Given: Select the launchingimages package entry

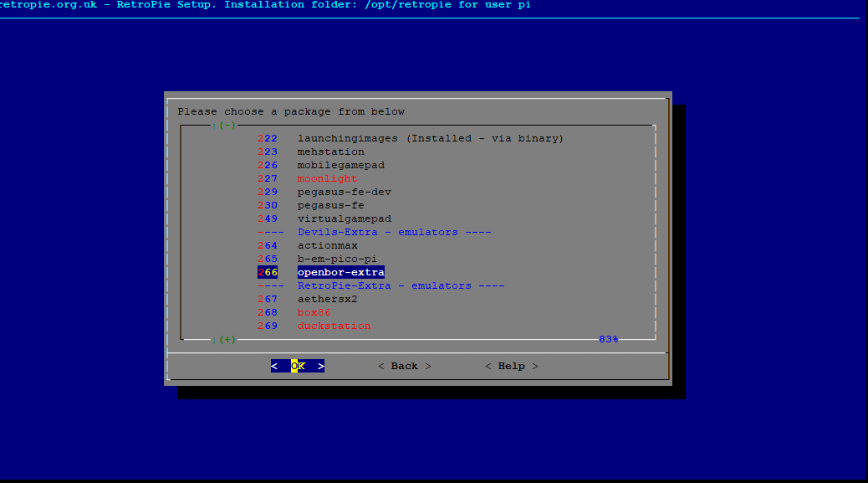Looking at the screenshot, I should [x=430, y=138].
